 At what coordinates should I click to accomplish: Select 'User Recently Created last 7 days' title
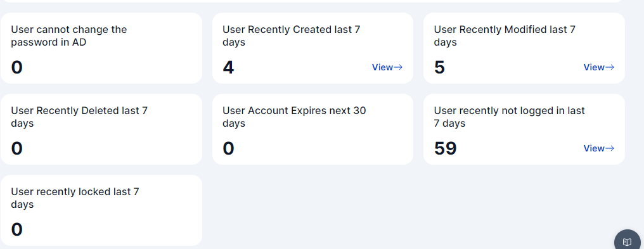point(291,35)
